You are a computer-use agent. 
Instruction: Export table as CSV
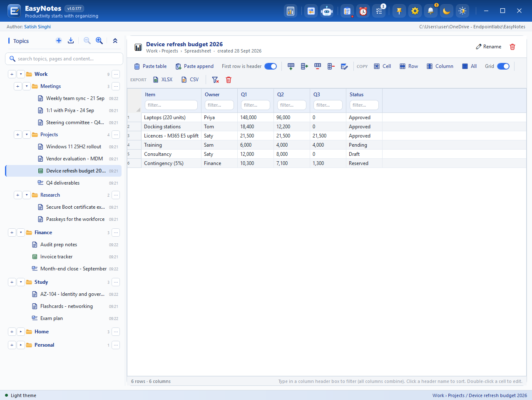[190, 80]
